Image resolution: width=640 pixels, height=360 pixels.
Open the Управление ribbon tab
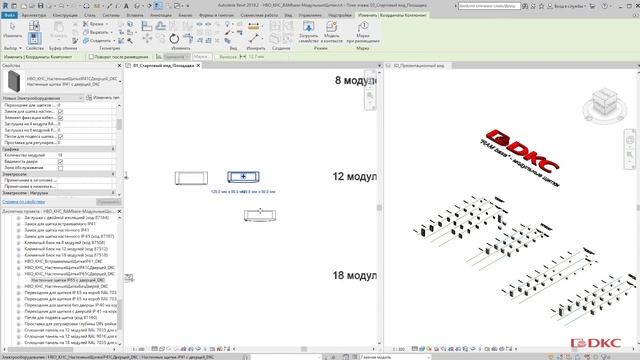(x=310, y=15)
